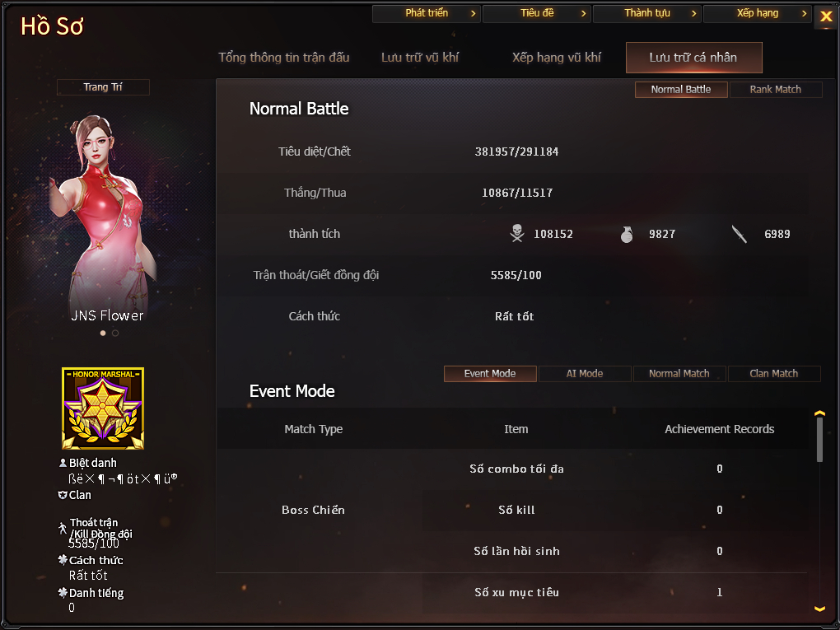
Task: Open the Lưu trữ vũ khí tab
Action: 420,58
